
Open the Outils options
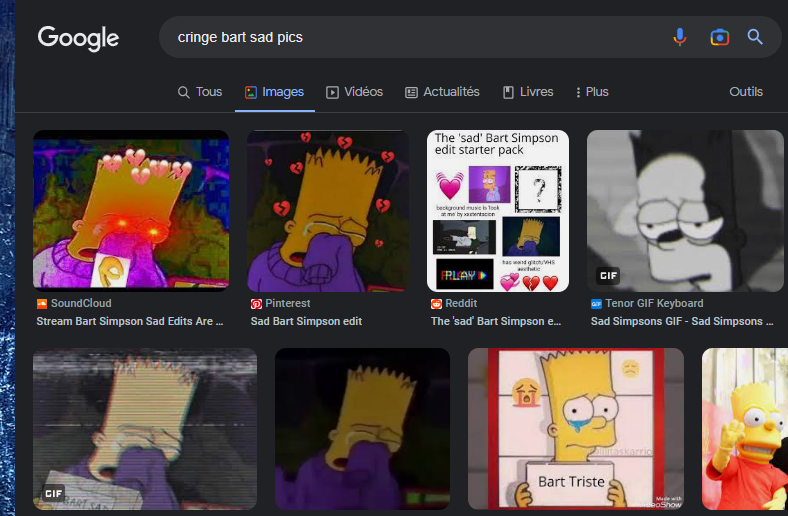746,92
